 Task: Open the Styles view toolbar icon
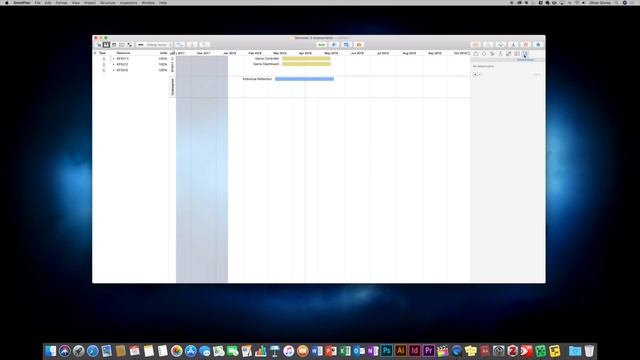pyautogui.click(x=130, y=44)
